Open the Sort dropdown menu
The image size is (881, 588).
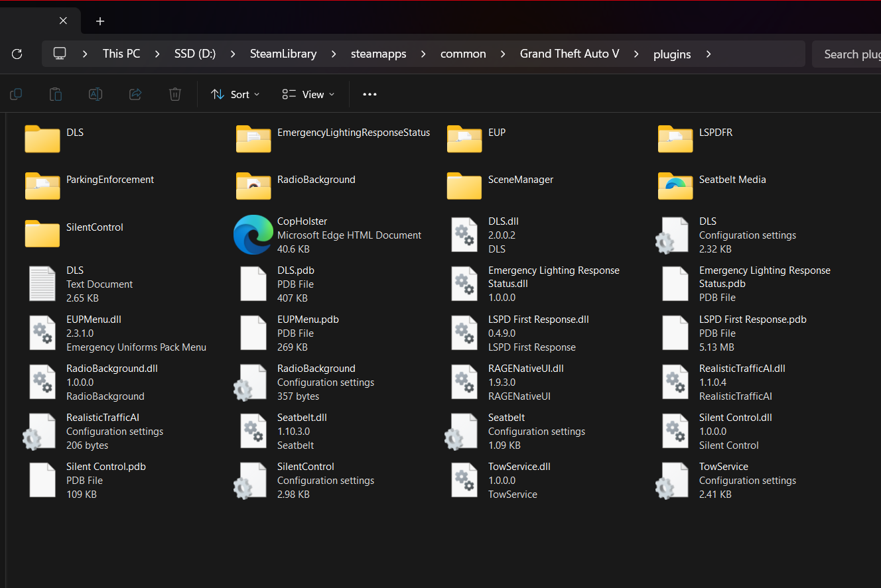(x=235, y=94)
